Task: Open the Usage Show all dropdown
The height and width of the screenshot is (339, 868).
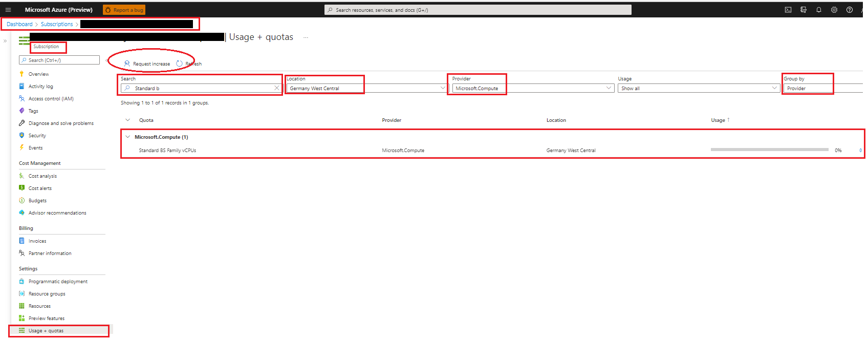Action: 699,88
